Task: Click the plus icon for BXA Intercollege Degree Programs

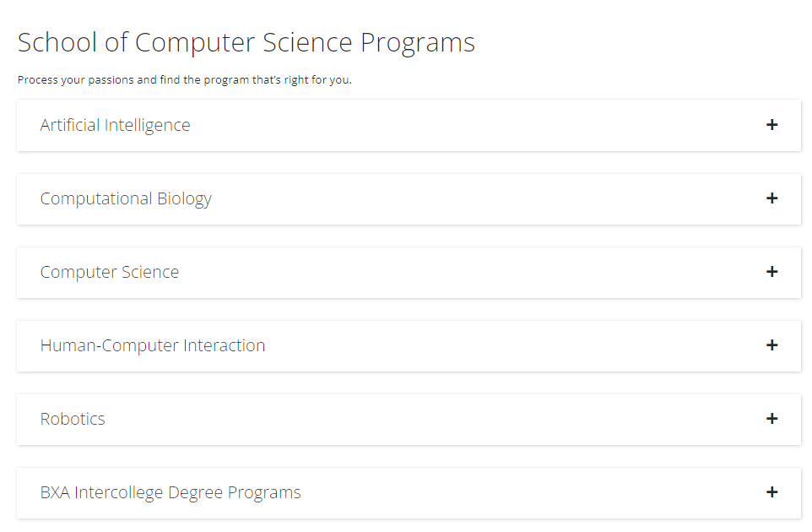Action: coord(771,492)
